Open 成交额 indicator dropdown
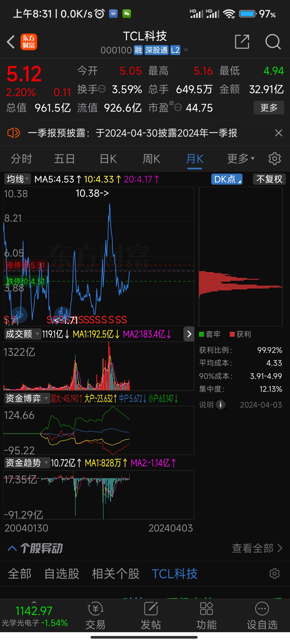Screen dimensions: 290x644 click(23, 334)
